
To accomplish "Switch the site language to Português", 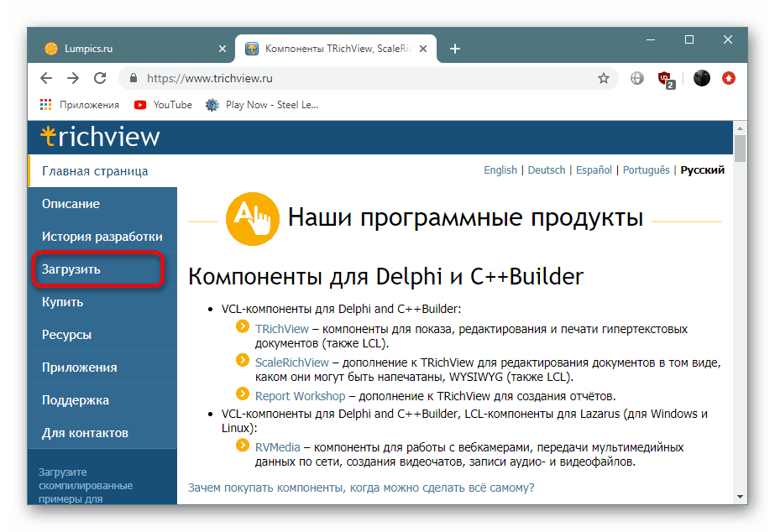I will click(x=646, y=170).
